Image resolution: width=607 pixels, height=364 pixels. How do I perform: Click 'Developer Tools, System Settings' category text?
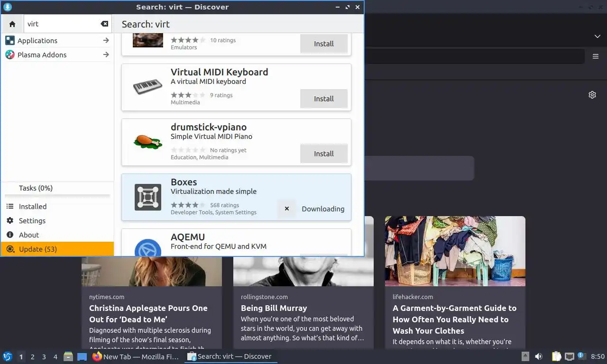click(x=213, y=212)
